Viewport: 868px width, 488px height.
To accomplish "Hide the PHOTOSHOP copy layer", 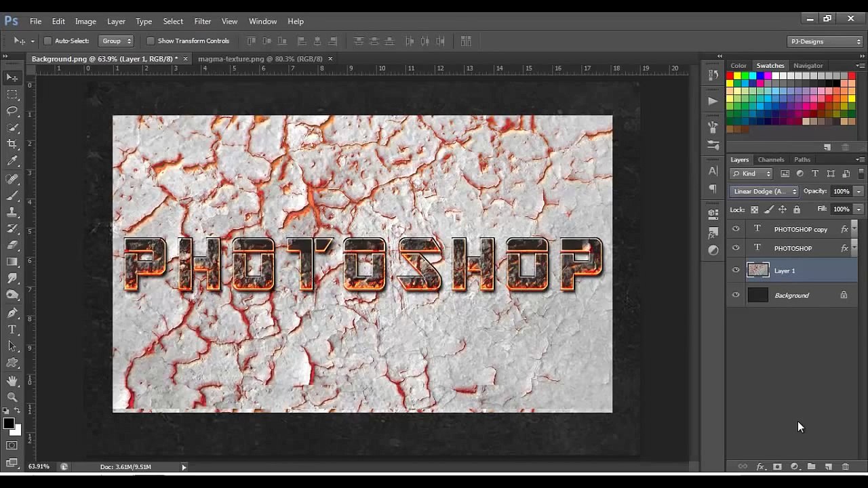I will coord(736,229).
